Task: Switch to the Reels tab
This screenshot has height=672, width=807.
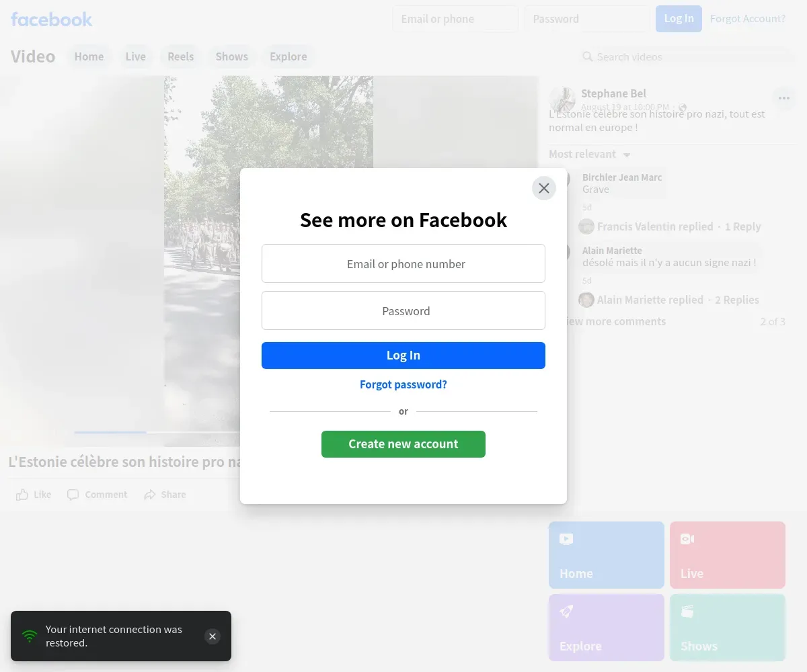Action: pyautogui.click(x=181, y=56)
